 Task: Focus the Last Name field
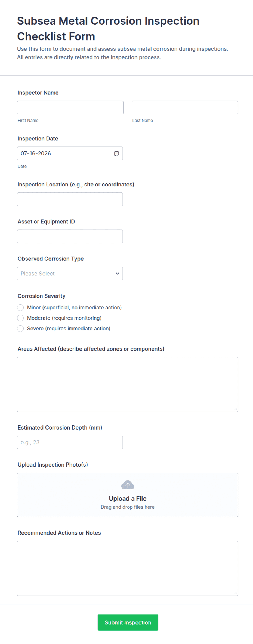[185, 108]
